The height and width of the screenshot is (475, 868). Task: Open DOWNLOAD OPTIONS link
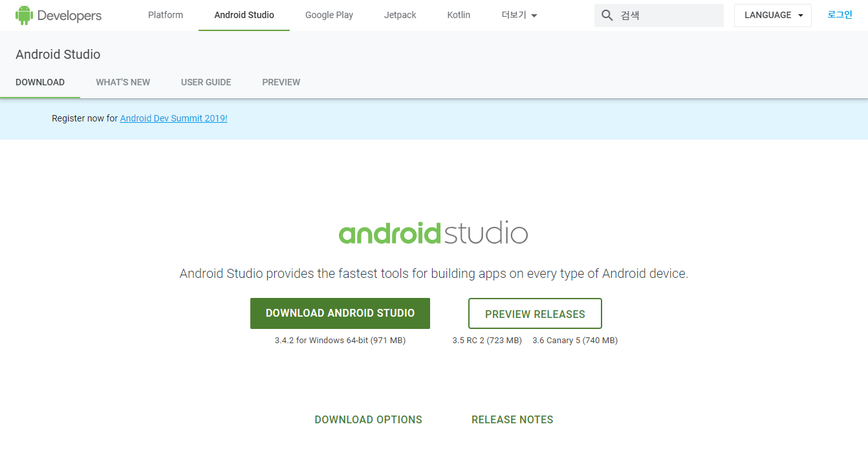pos(369,420)
